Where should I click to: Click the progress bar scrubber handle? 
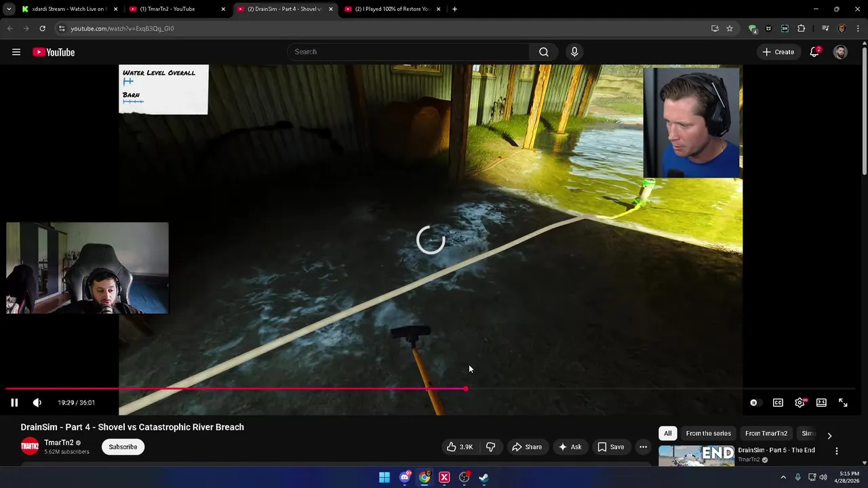466,389
